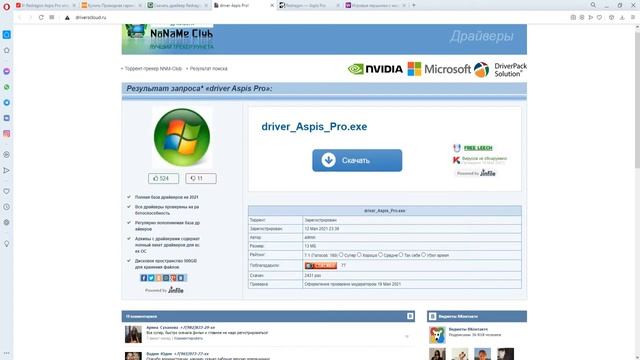
Task: Click the blue 'Скачать' download button
Action: [x=357, y=160]
